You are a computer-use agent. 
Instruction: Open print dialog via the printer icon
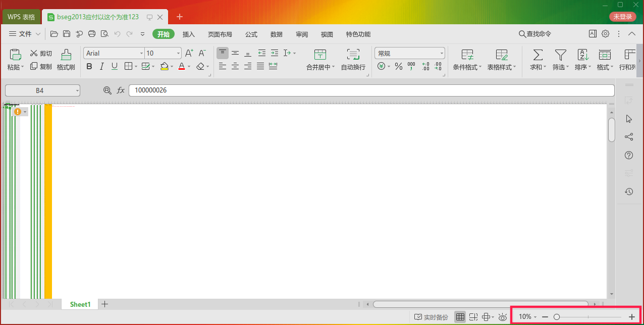click(92, 34)
